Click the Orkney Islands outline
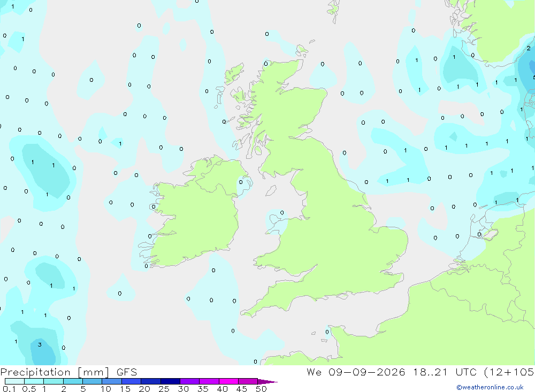Viewport: 535px width, 392px height. click(302, 50)
